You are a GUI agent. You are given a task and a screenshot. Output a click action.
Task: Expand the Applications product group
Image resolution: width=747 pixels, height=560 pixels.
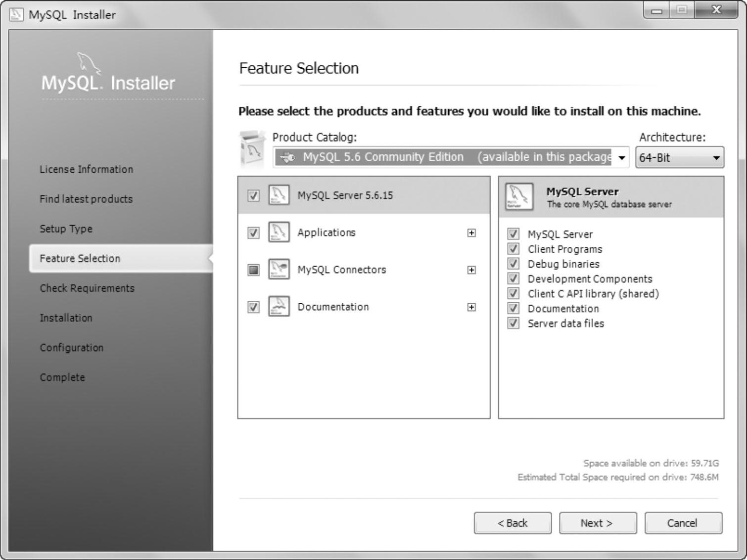(x=471, y=233)
